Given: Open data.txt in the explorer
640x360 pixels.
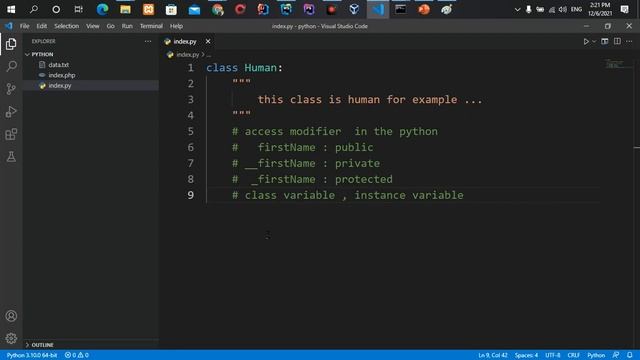Looking at the screenshot, I should (x=58, y=65).
